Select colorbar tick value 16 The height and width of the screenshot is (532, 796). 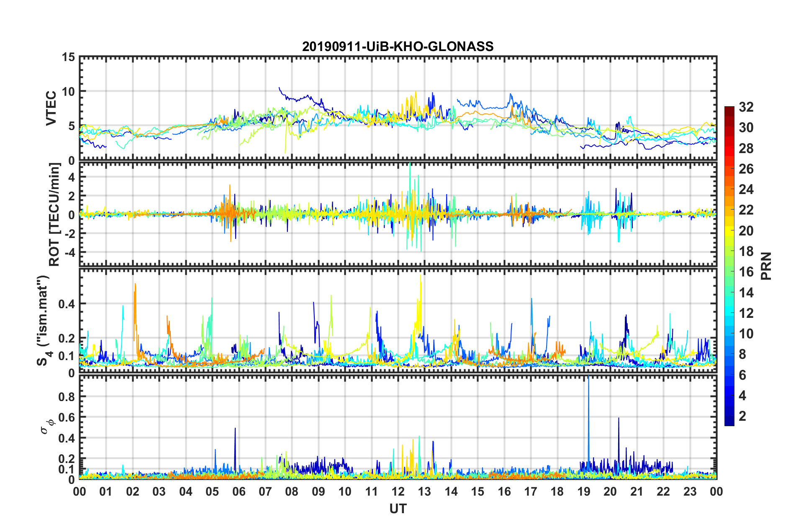(x=746, y=272)
